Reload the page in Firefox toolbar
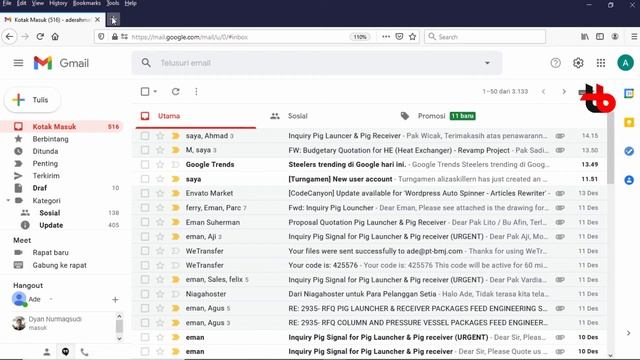This screenshot has width=640, height=360. (x=40, y=37)
